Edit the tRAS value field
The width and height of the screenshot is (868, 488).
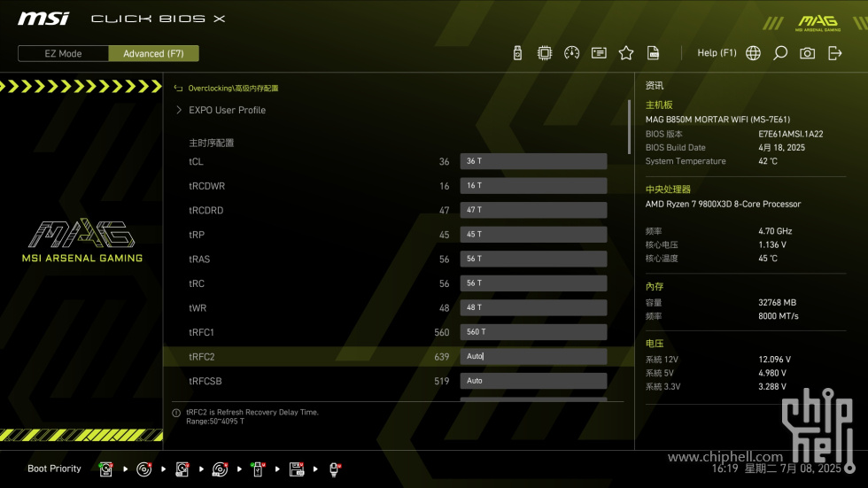tap(533, 259)
